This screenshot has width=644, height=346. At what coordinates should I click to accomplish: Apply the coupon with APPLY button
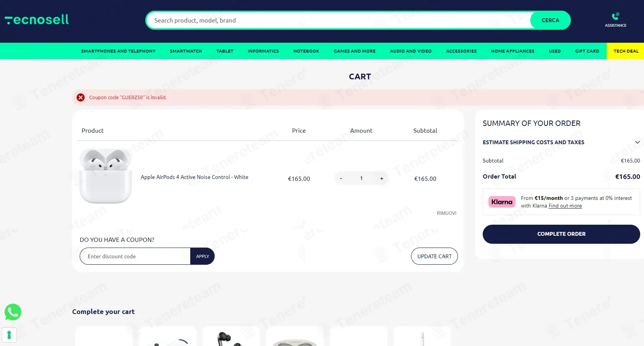(202, 256)
